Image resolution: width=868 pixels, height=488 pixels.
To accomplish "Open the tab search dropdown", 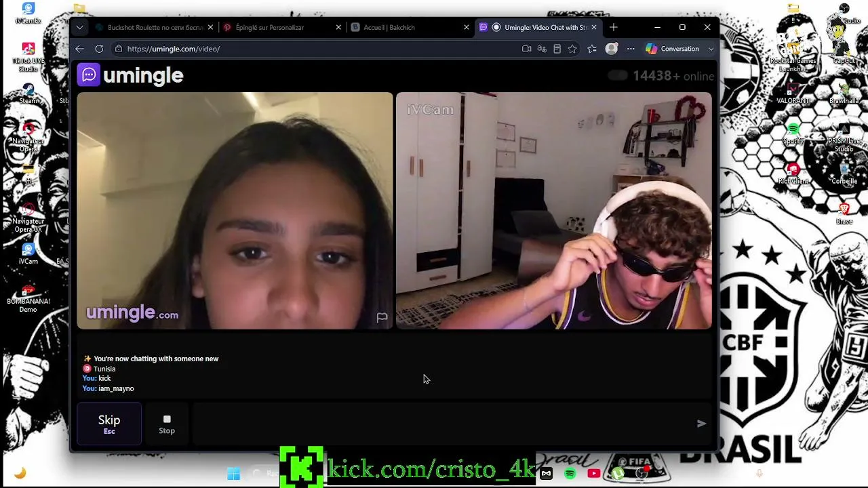I will [x=79, y=27].
